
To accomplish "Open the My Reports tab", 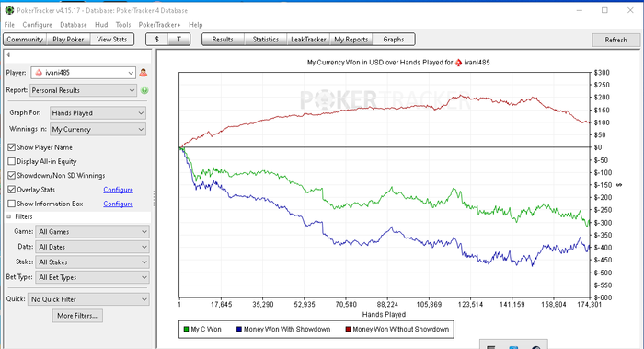I will (351, 40).
